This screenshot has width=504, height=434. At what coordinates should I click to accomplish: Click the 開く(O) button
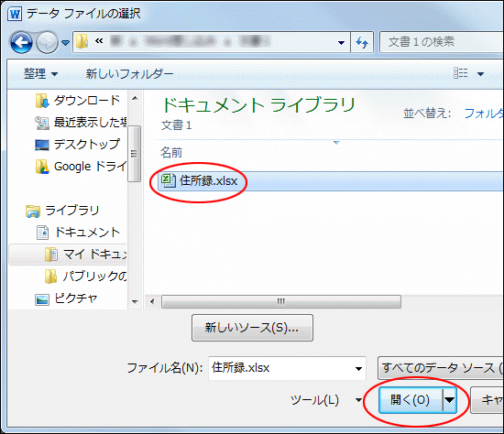(x=411, y=400)
